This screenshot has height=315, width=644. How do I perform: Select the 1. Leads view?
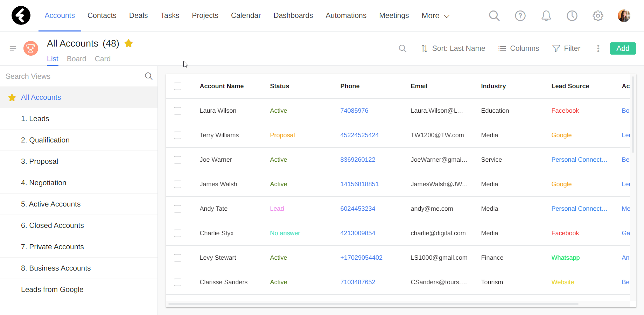[x=79, y=119]
